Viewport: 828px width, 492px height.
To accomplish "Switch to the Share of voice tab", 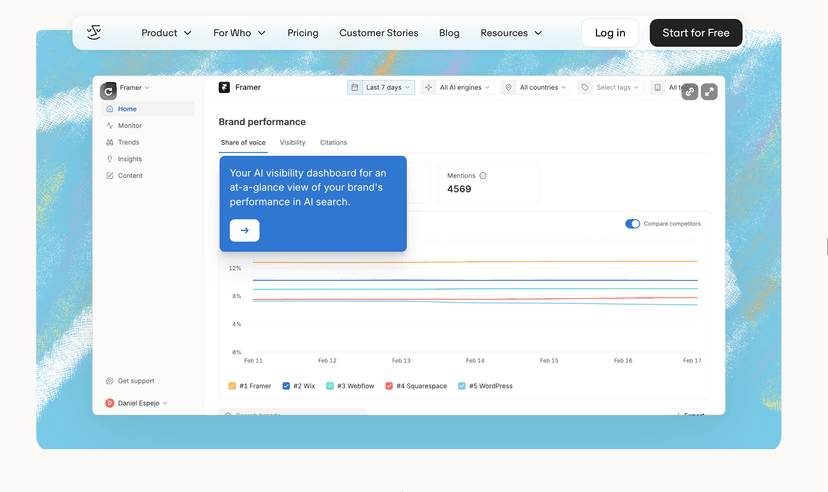I will tap(243, 143).
